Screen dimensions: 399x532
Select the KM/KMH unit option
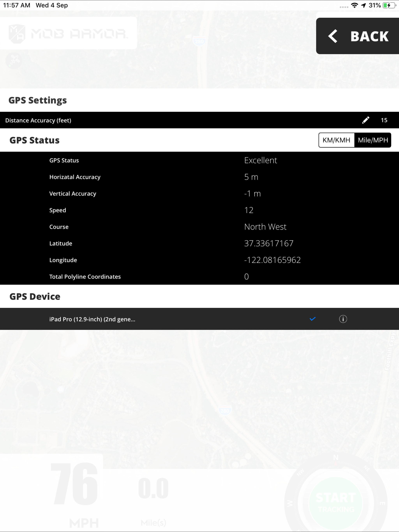click(336, 140)
